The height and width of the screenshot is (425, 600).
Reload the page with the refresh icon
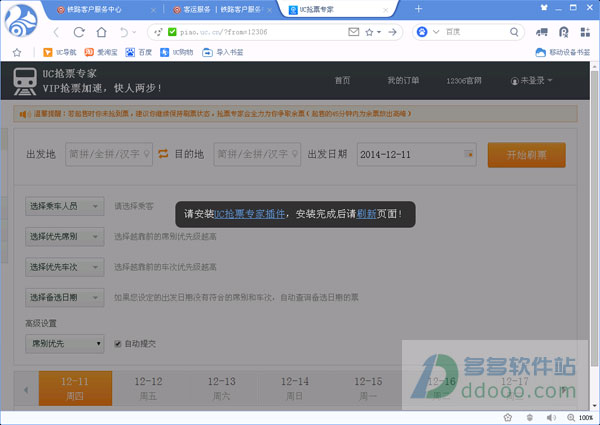point(79,32)
